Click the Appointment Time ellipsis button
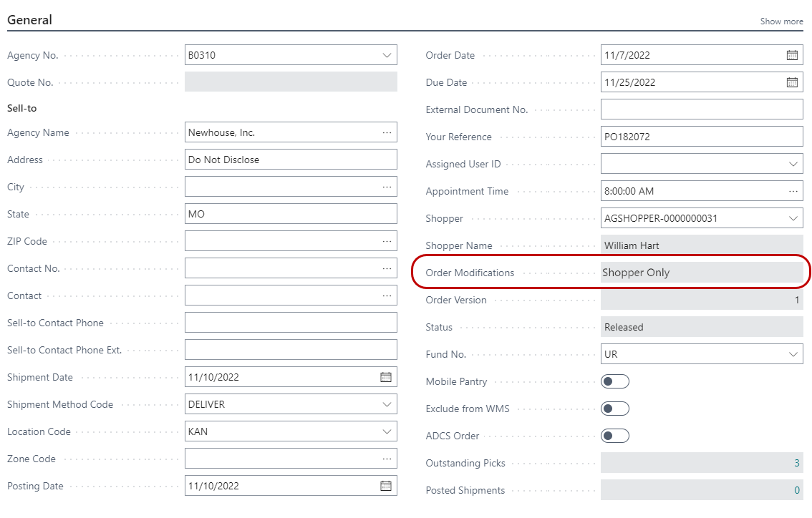This screenshot has height=518, width=812. click(793, 191)
